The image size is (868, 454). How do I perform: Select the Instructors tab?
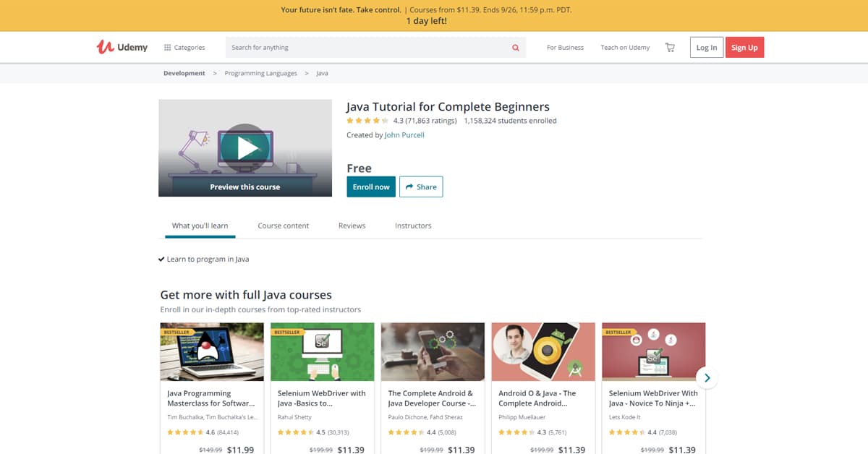[x=412, y=226]
